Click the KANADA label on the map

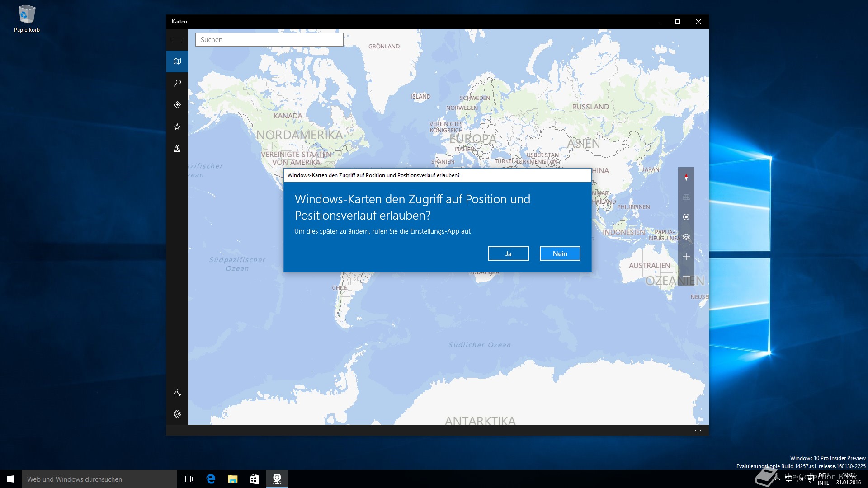[x=288, y=116]
